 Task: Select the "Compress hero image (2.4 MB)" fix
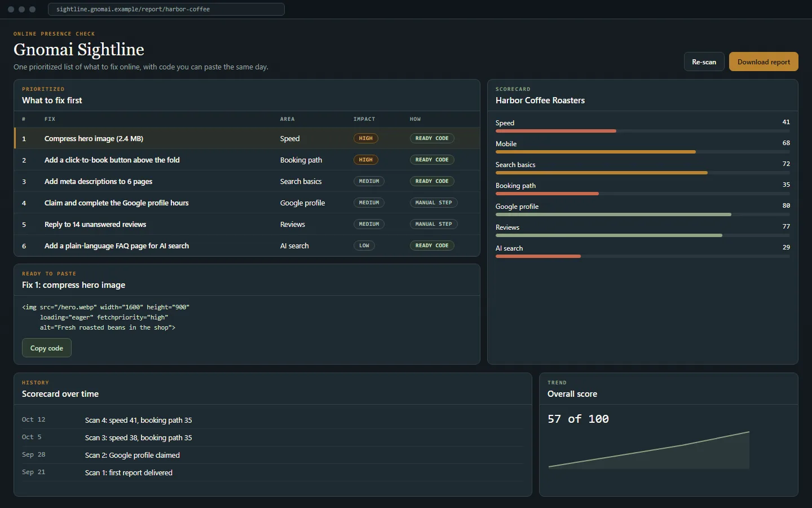point(247,138)
